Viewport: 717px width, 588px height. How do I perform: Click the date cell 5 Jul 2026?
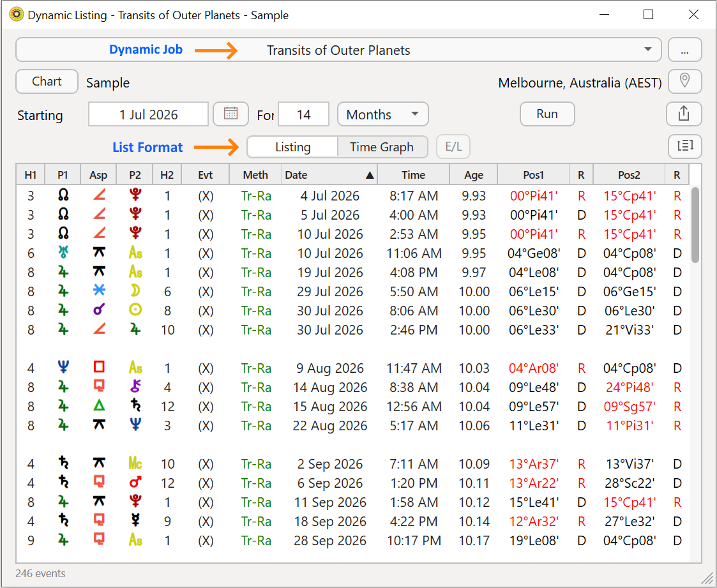[329, 215]
